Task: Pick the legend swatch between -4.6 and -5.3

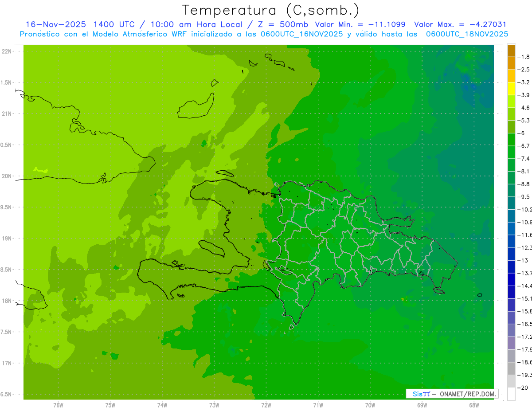Action: pos(511,114)
